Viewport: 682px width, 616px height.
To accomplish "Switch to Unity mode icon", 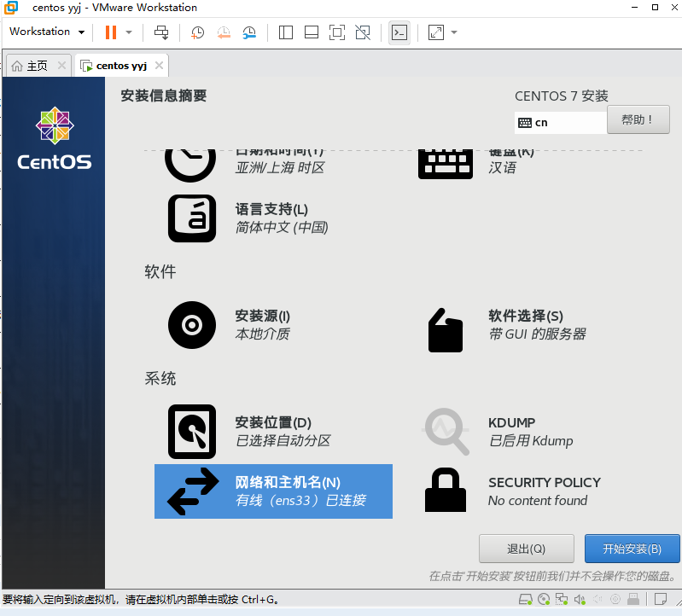I will tap(363, 32).
